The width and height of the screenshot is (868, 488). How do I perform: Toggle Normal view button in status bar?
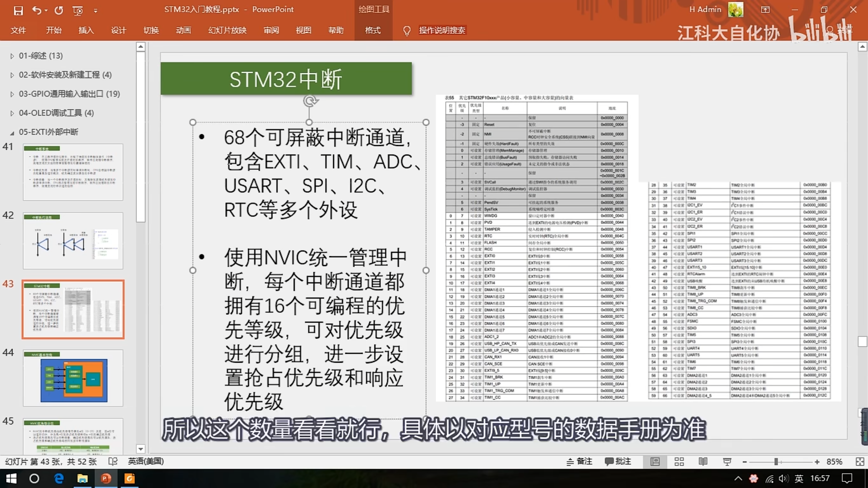(655, 462)
